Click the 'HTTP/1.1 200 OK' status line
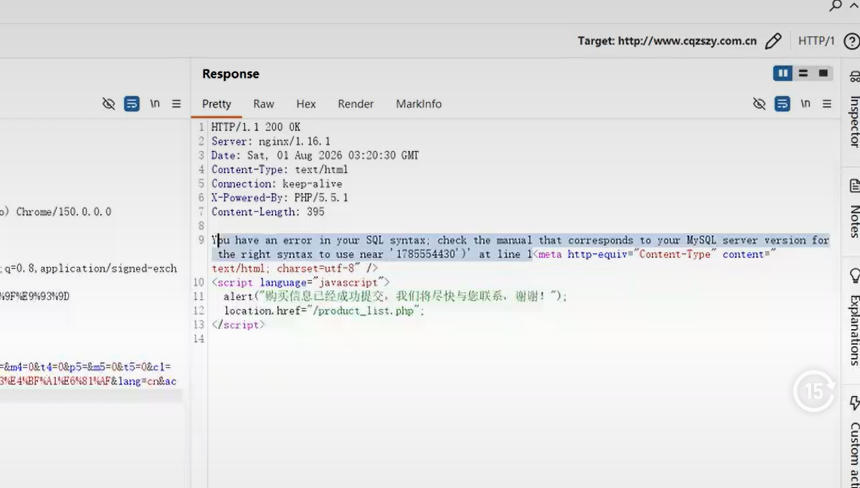Screen dimensions: 860x488 256,127
